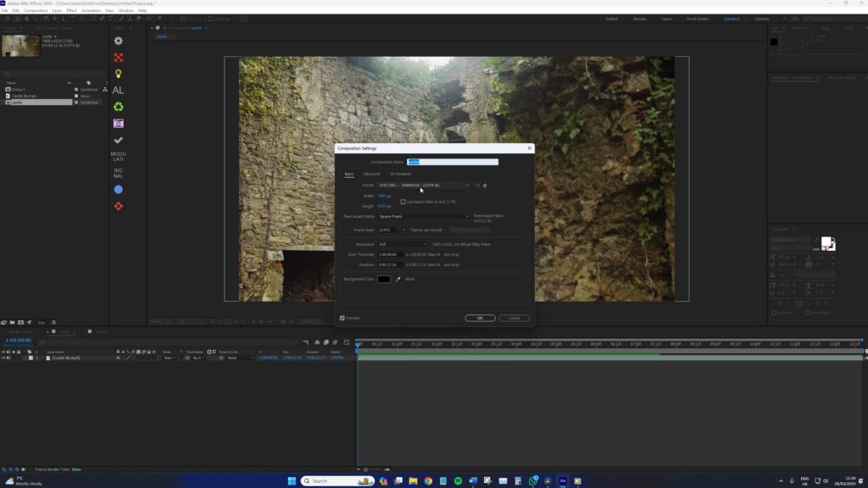Toggle video eye for Castle 8k.mp4 layer
The height and width of the screenshot is (488, 868).
coord(3,358)
